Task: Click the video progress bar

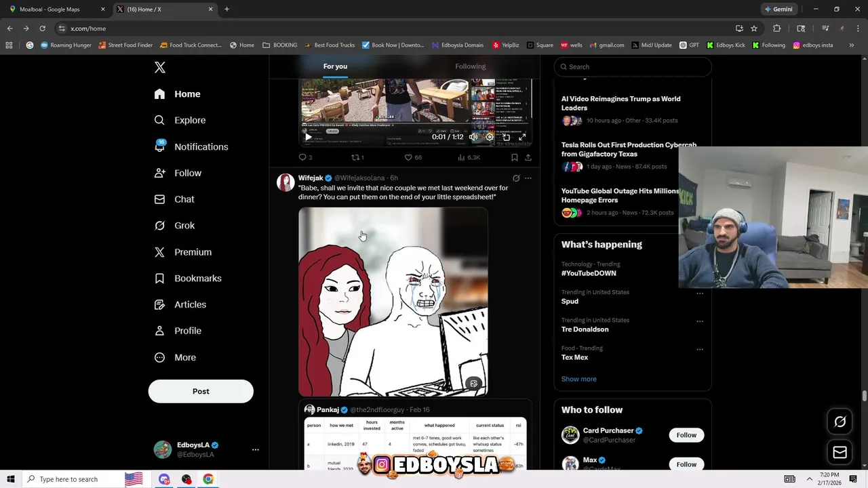Action: [x=415, y=125]
